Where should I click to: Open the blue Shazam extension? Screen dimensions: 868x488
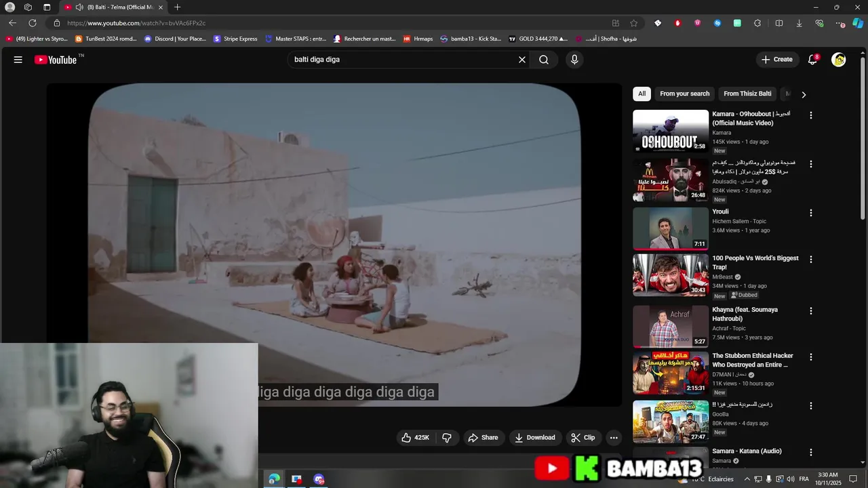(717, 23)
